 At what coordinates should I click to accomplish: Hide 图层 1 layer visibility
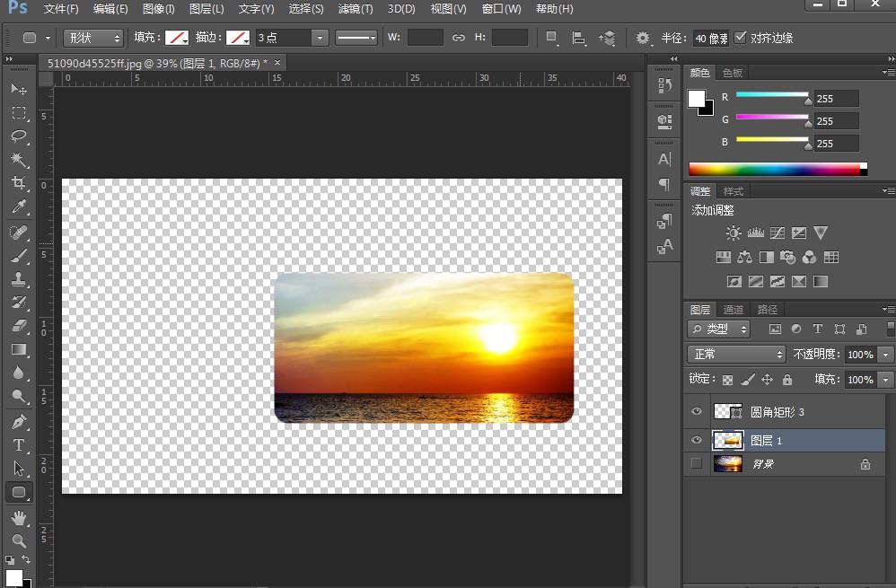click(697, 440)
